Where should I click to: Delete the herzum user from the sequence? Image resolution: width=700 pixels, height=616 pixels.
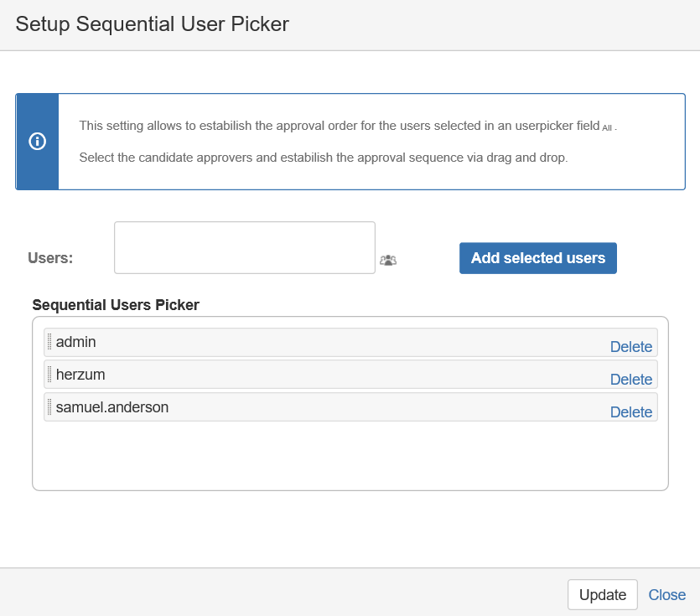click(630, 380)
